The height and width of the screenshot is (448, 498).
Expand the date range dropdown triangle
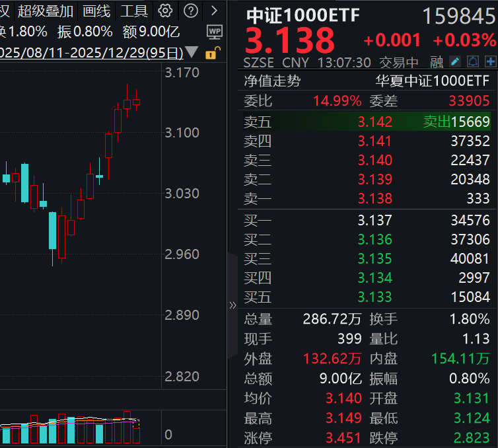(192, 52)
